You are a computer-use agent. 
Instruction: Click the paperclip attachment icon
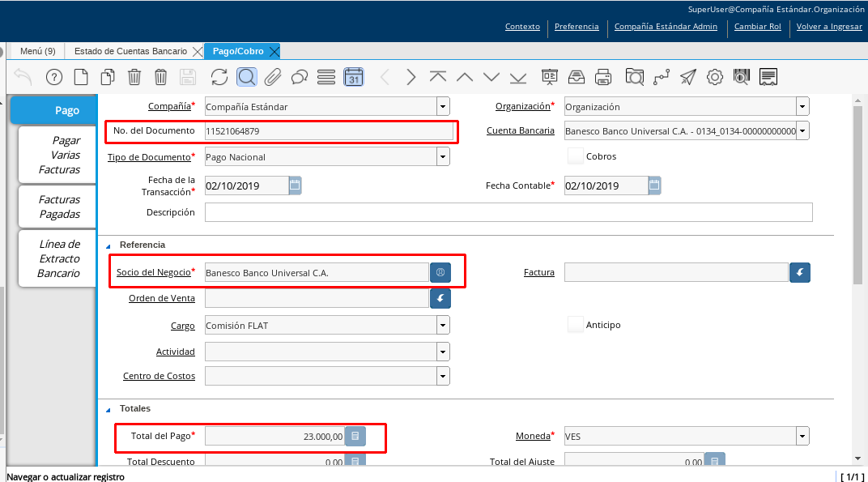point(273,77)
